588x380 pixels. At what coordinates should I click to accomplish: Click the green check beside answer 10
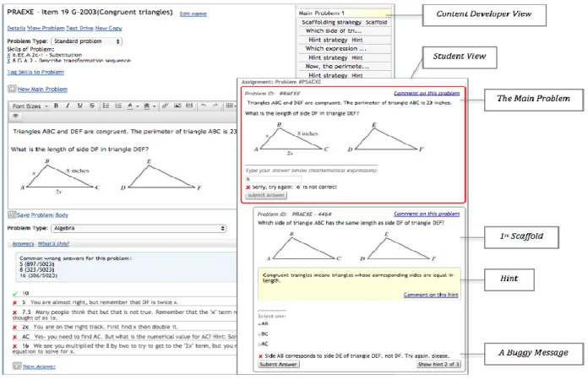[15, 293]
